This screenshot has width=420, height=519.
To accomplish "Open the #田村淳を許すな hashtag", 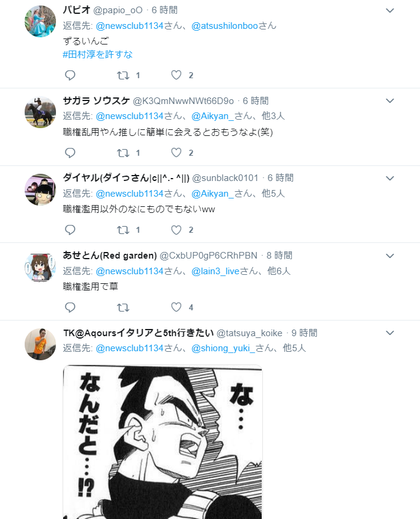I will (97, 54).
